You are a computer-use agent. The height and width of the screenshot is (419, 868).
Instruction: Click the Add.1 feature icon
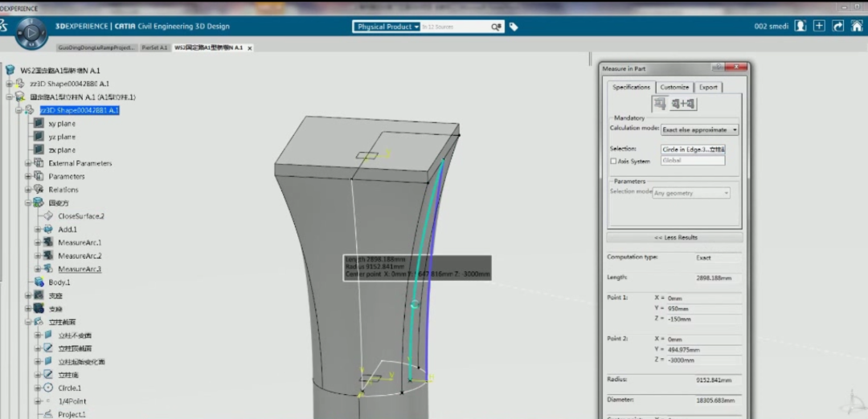point(48,229)
